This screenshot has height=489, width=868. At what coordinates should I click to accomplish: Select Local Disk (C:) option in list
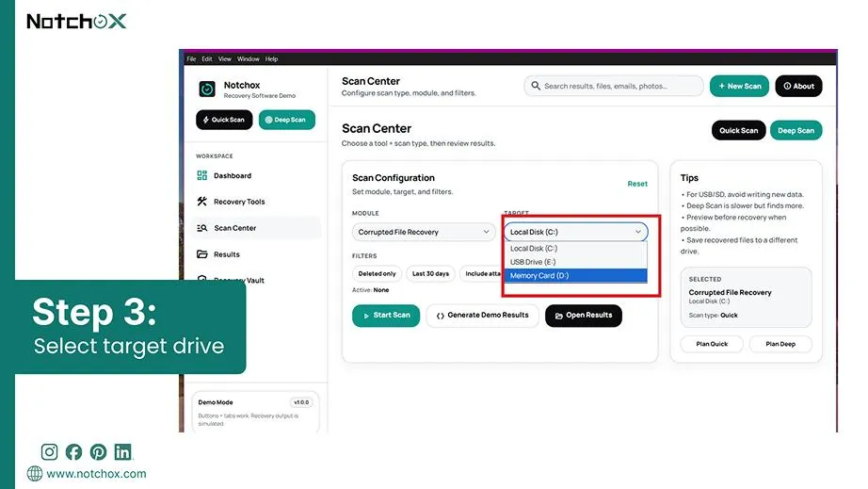tap(576, 249)
